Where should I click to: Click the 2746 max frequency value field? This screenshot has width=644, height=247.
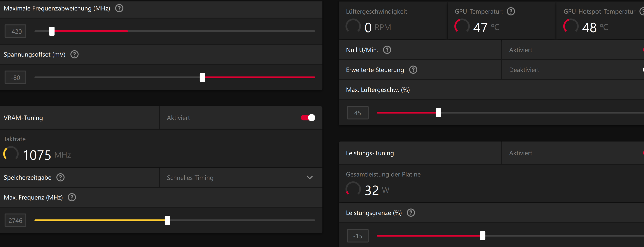click(x=16, y=220)
